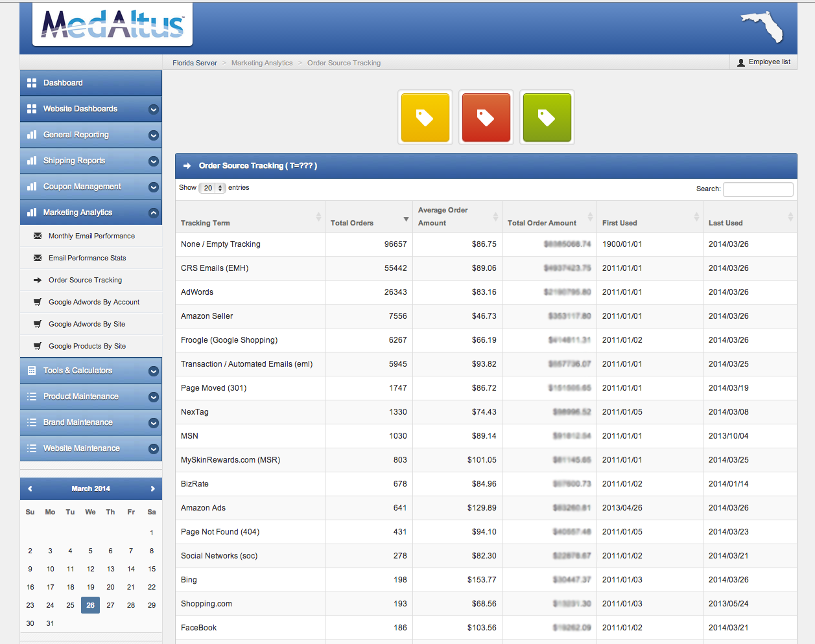Click Florida Server breadcrumb link
This screenshot has width=815, height=644.
[x=195, y=63]
